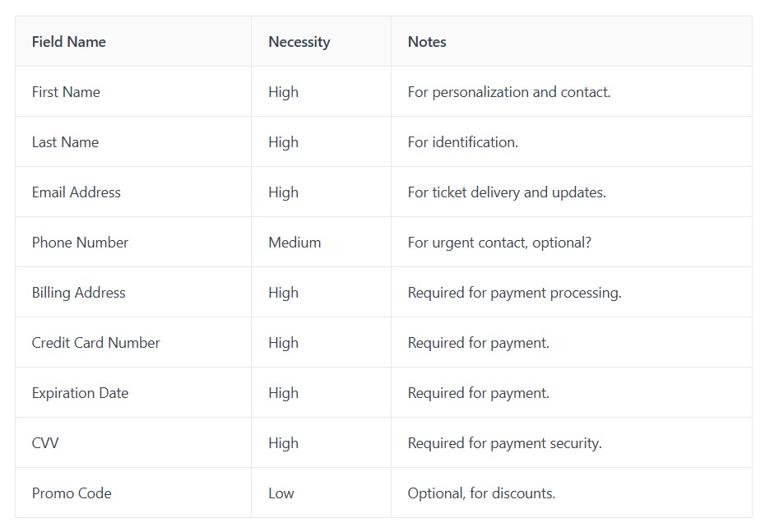The height and width of the screenshot is (532, 765).
Task: Click the note 'Required for payment security.'
Action: (505, 443)
